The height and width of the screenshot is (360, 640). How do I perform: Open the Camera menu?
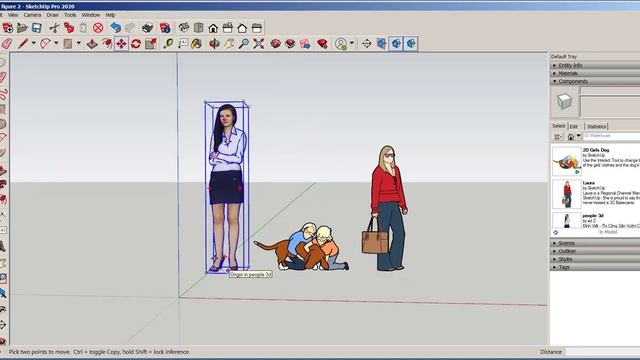click(32, 15)
